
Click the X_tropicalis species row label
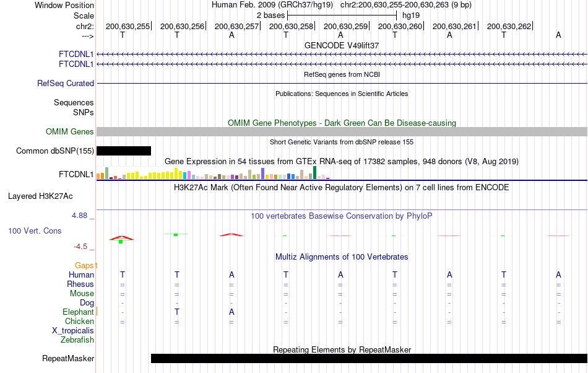click(73, 331)
